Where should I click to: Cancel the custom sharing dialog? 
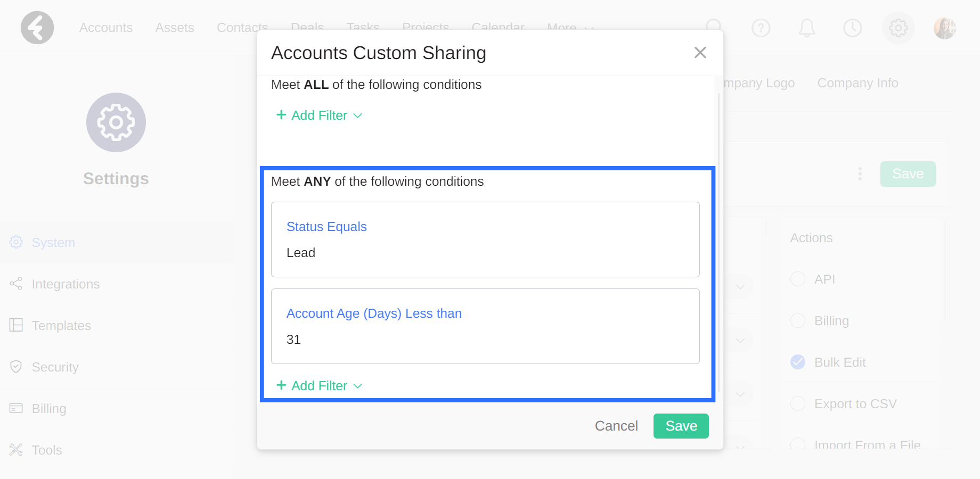click(616, 426)
